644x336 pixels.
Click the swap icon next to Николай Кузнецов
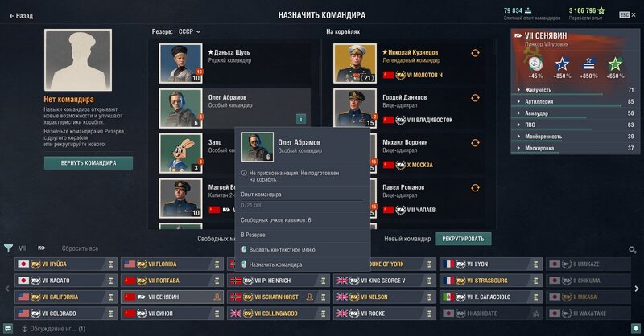click(475, 53)
